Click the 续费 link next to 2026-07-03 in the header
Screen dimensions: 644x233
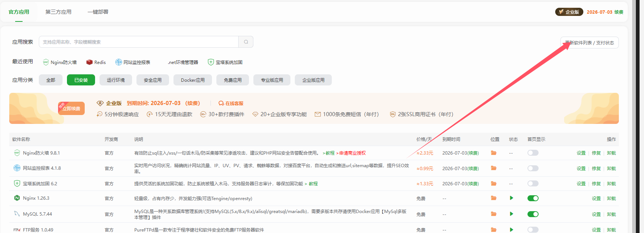tap(619, 12)
